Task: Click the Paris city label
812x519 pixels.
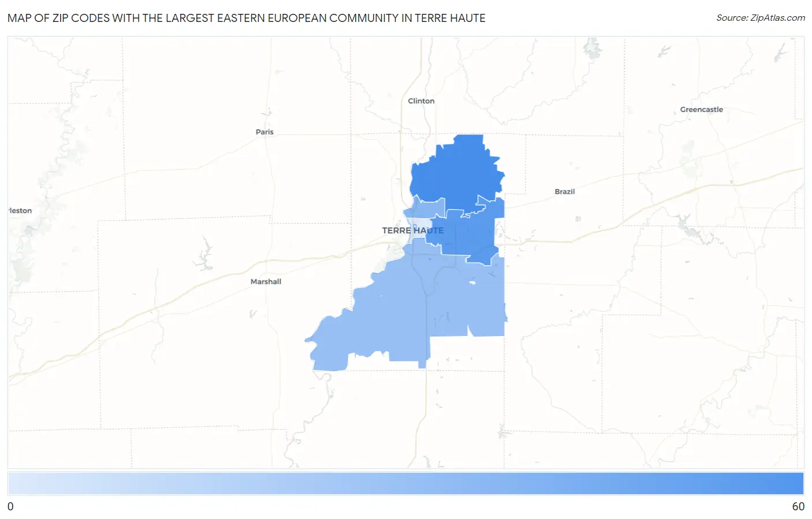Action: click(265, 132)
